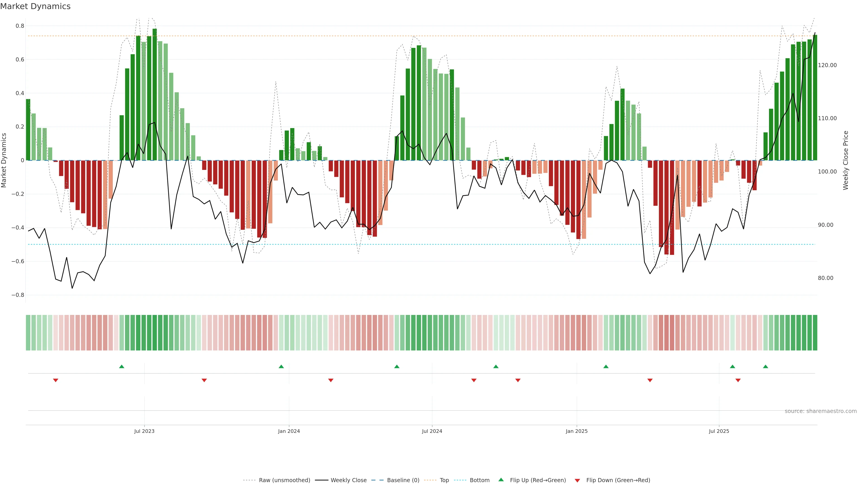Click the Jan 2024 x-axis label

pos(289,431)
